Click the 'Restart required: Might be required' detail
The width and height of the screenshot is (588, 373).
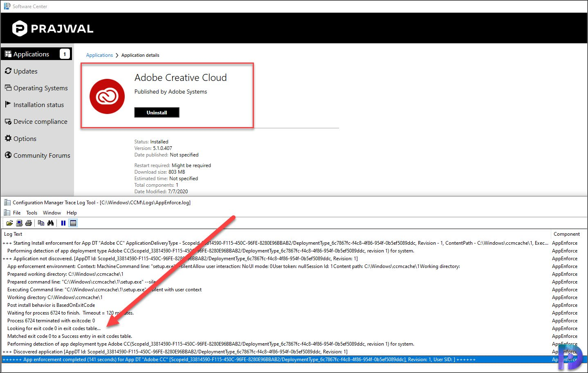(173, 165)
